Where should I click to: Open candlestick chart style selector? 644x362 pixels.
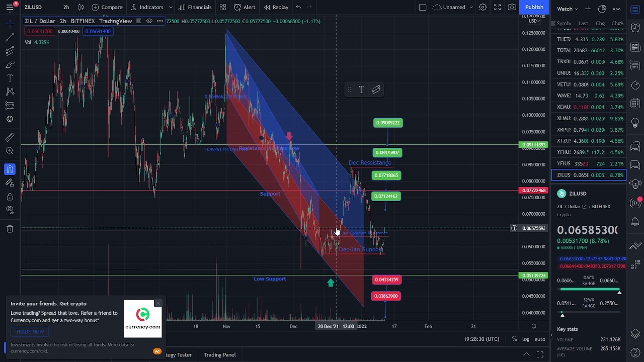pyautogui.click(x=81, y=7)
